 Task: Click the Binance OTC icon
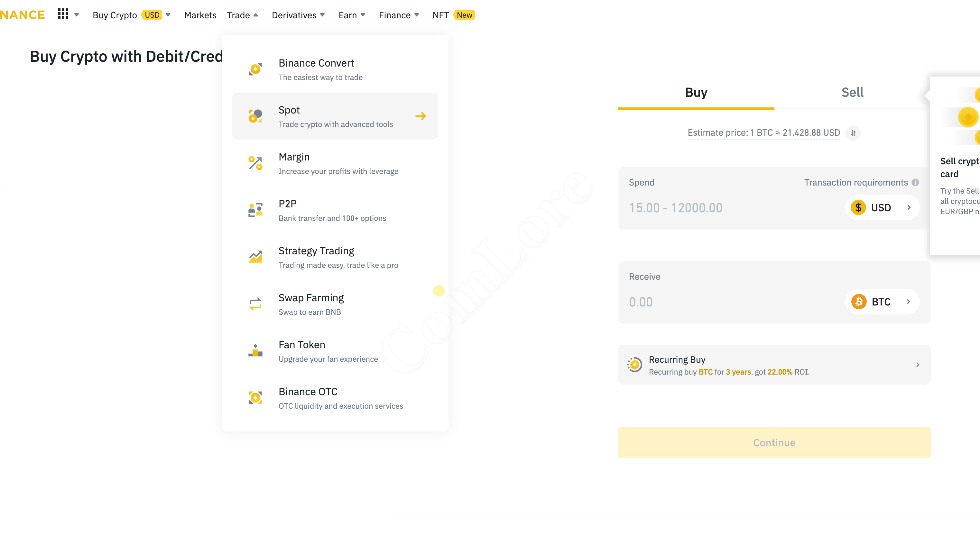(255, 398)
